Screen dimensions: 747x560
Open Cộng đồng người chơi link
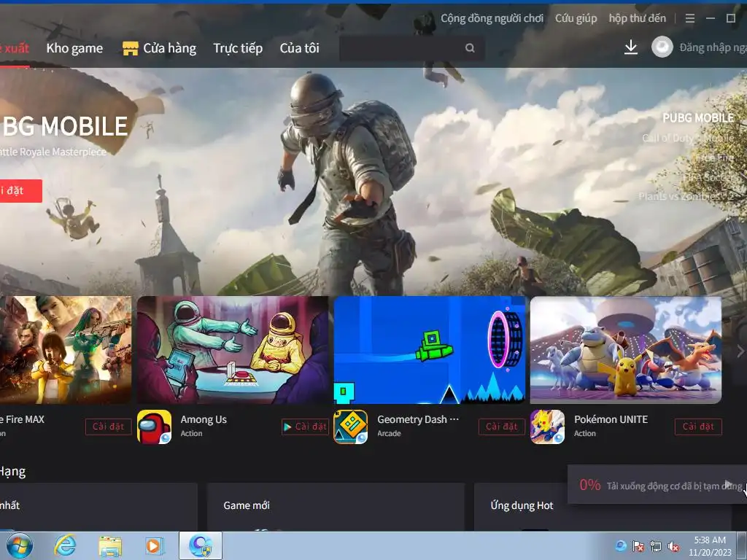(492, 18)
